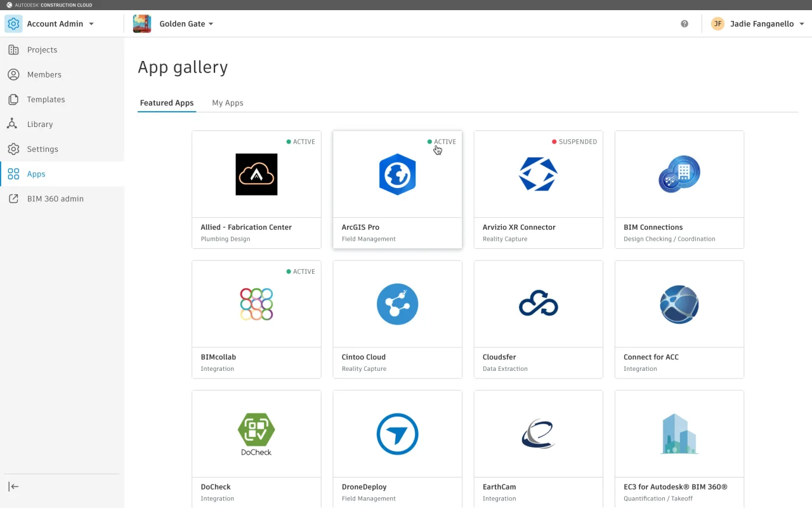Click the BIMcollab colored rings icon
This screenshot has width=812, height=508.
pyautogui.click(x=256, y=304)
